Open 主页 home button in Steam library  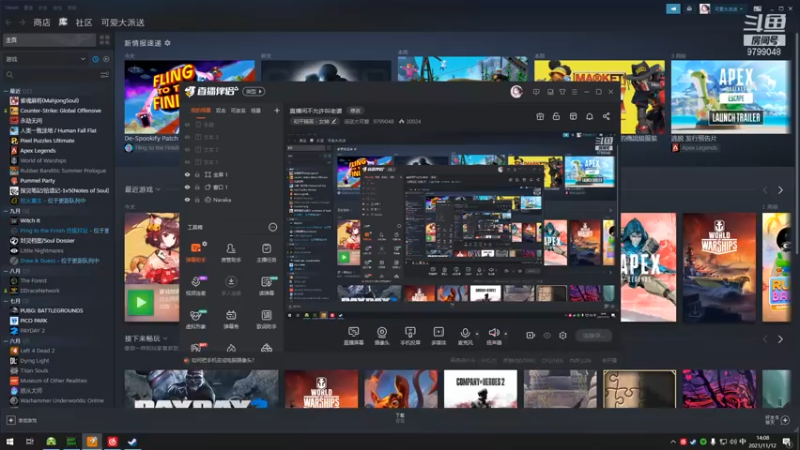coord(49,40)
